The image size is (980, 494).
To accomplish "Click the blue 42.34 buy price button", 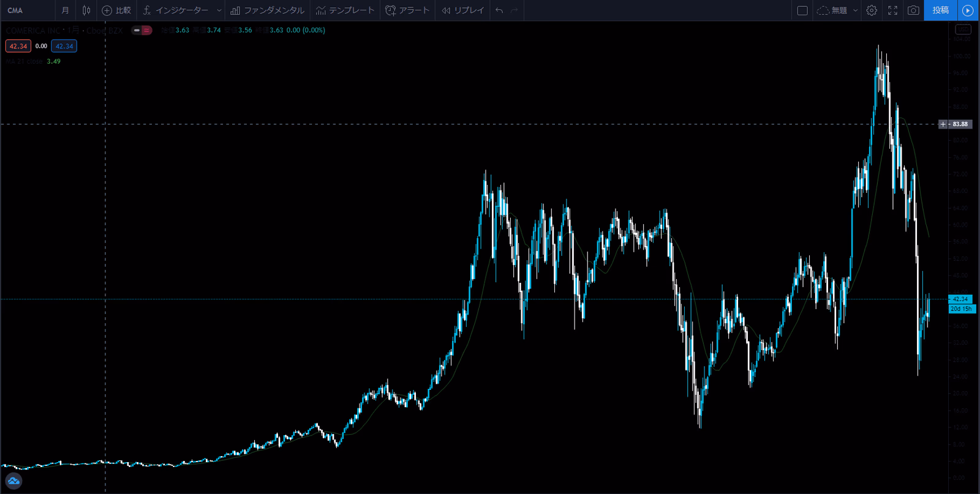I will pyautogui.click(x=64, y=46).
